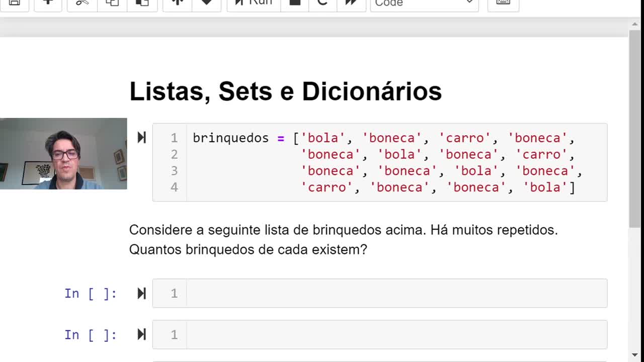This screenshot has width=644, height=362.
Task: Click the second 'In [ ]:' prompt
Action: click(91, 335)
